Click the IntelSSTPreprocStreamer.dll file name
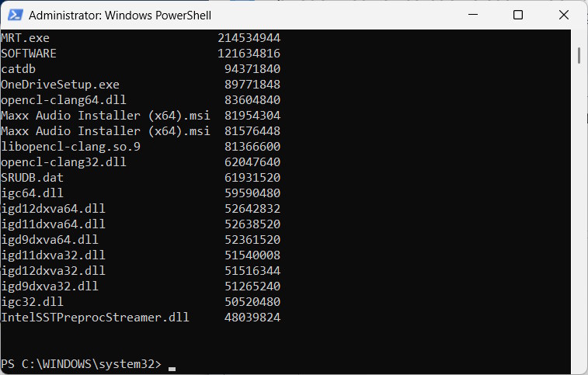The image size is (588, 375). tap(95, 318)
